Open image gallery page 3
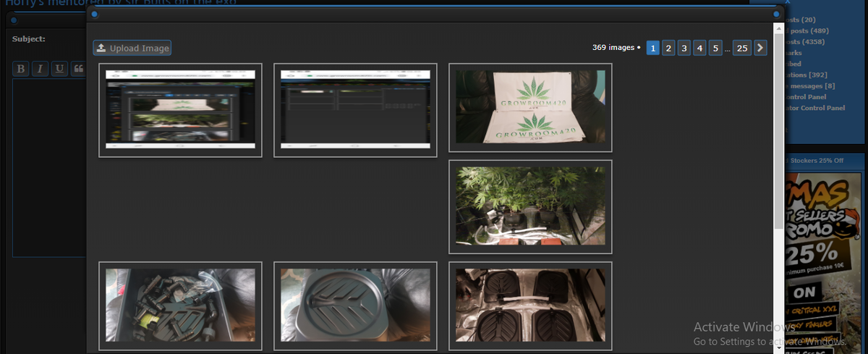The image size is (868, 354). [x=684, y=49]
